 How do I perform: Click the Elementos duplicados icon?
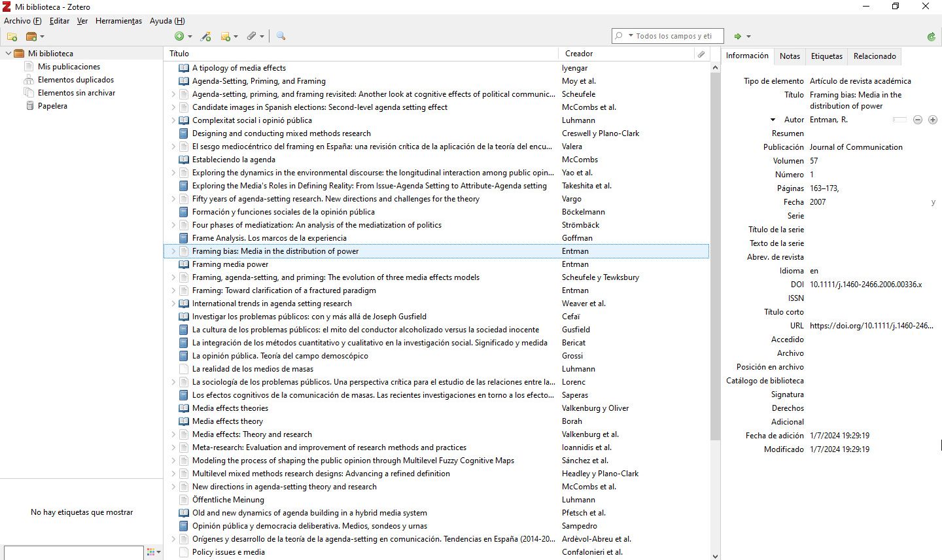coord(29,80)
